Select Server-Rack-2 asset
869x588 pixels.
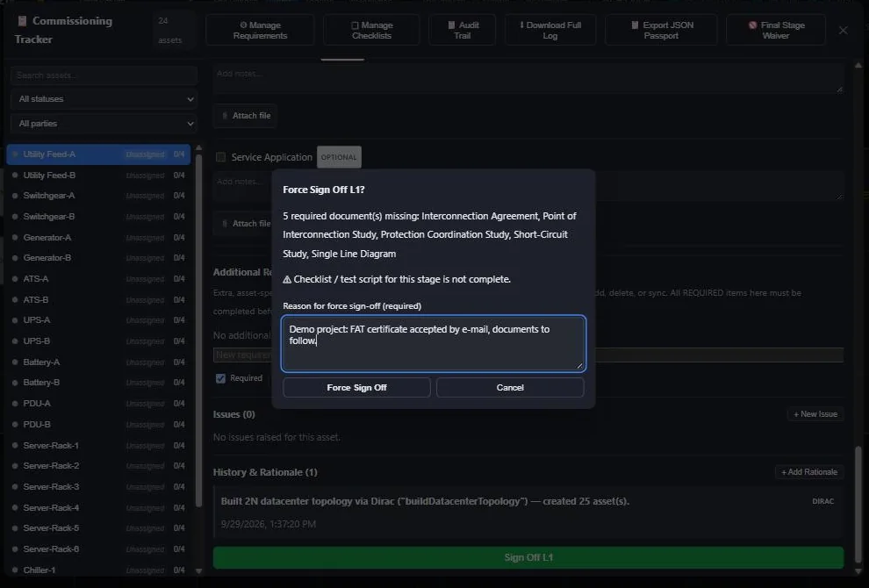click(x=98, y=466)
